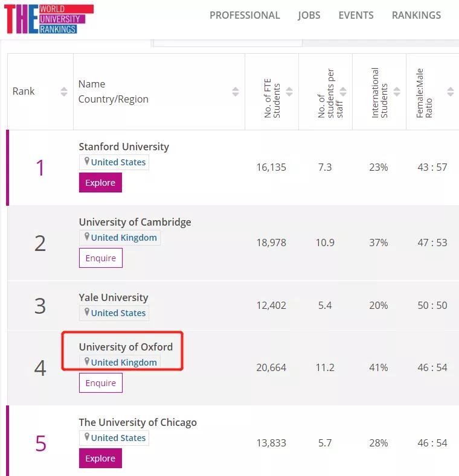459x476 pixels.
Task: Sort by students per staff arrows
Action: click(x=343, y=92)
